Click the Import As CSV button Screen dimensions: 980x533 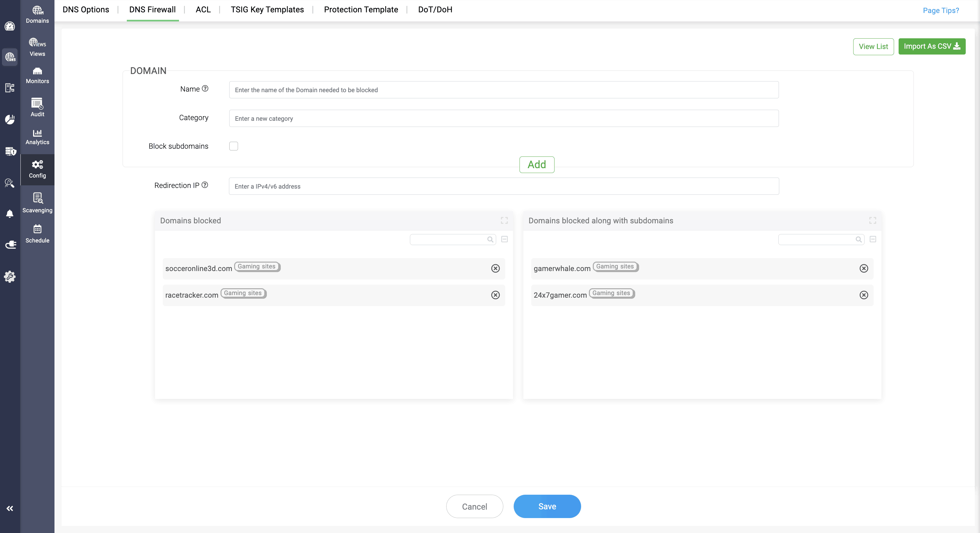tap(932, 46)
